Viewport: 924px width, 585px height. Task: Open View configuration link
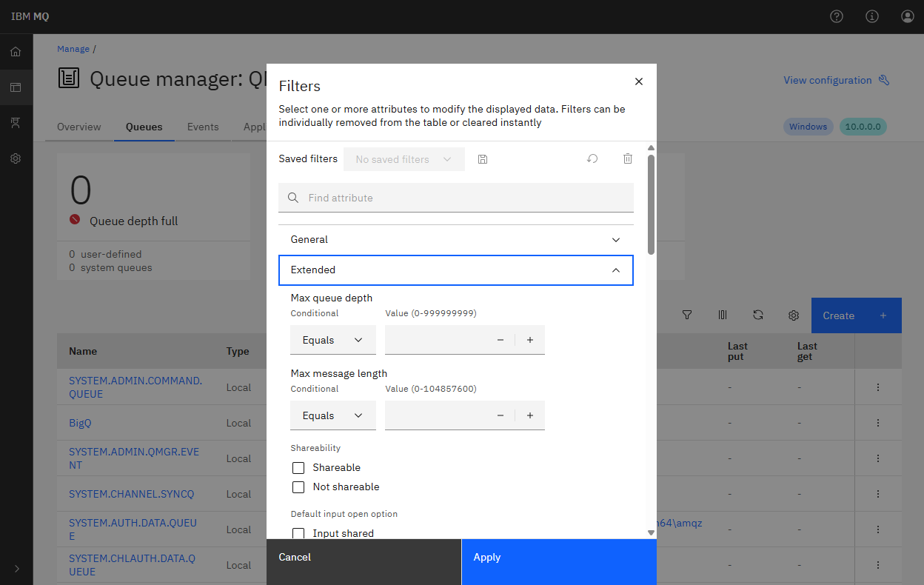pyautogui.click(x=837, y=80)
